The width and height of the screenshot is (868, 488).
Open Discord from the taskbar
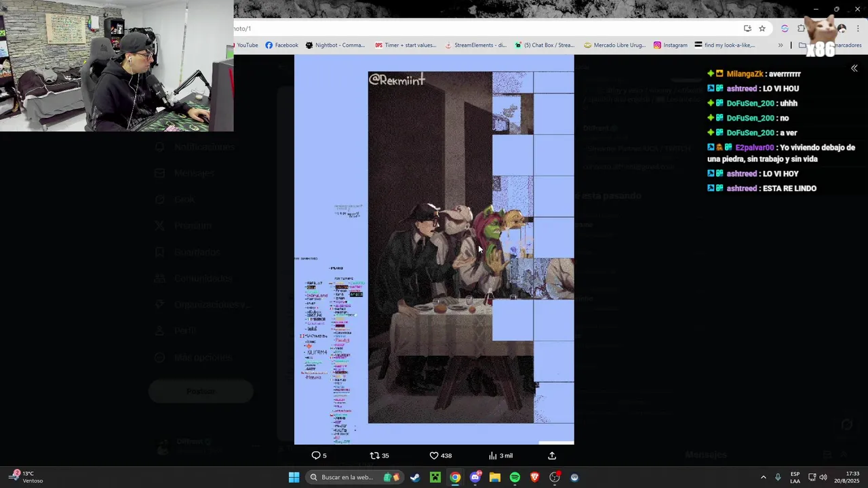pyautogui.click(x=475, y=477)
